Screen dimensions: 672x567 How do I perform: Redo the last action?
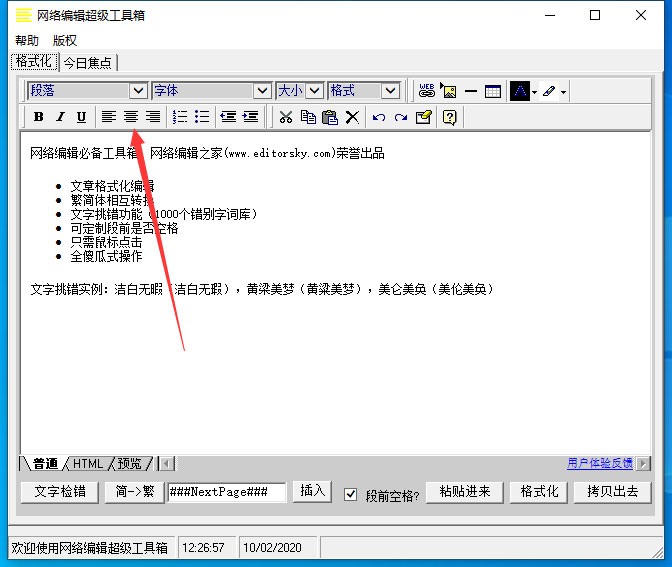(401, 117)
